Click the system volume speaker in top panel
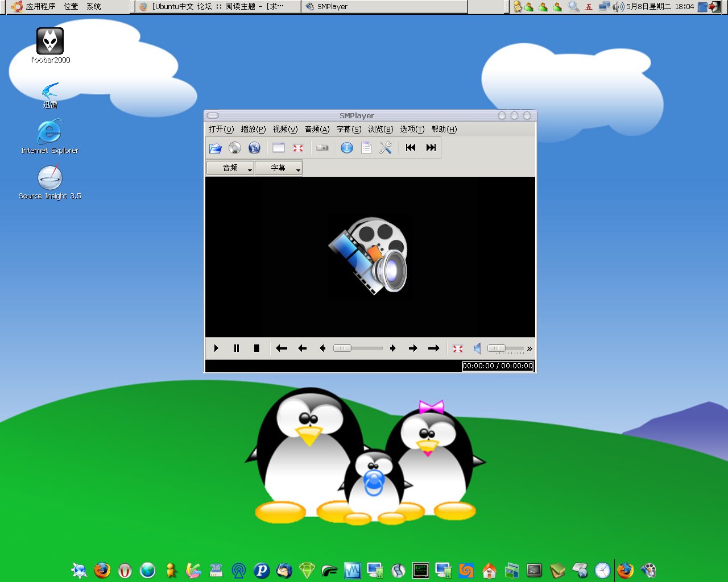 [x=618, y=7]
